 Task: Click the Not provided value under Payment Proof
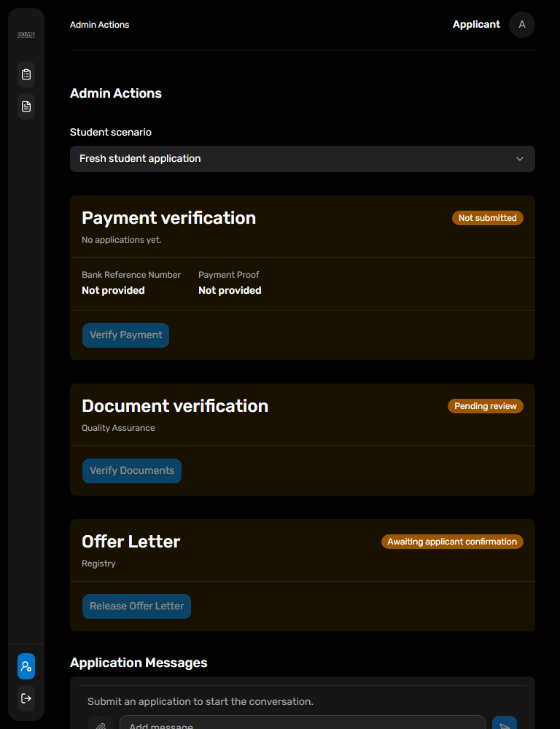coord(230,291)
